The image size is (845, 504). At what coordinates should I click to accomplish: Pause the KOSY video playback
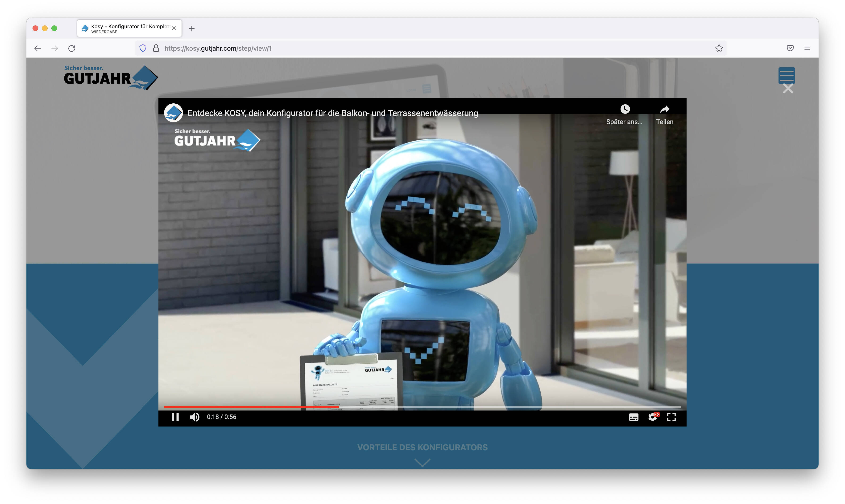click(175, 417)
